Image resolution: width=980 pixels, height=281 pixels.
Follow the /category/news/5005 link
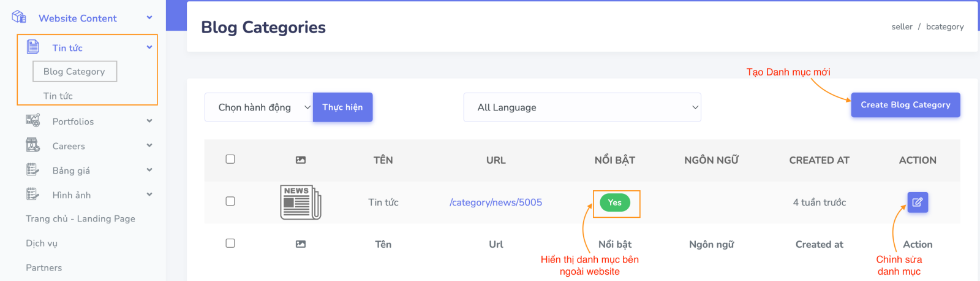tap(496, 202)
